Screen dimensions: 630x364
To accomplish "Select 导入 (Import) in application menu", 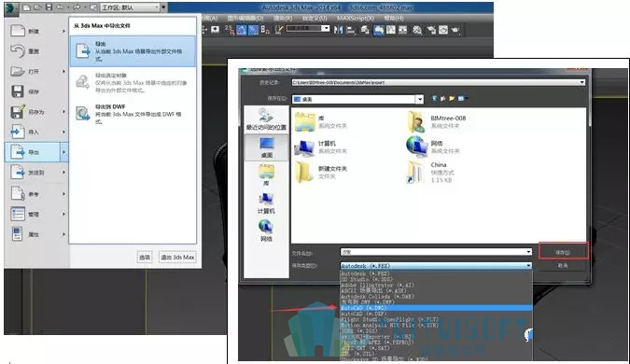I will [36, 132].
